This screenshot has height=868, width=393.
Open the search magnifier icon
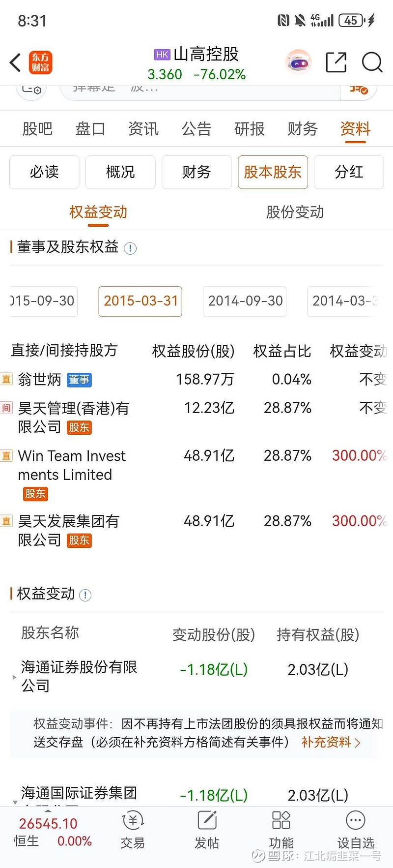372,62
